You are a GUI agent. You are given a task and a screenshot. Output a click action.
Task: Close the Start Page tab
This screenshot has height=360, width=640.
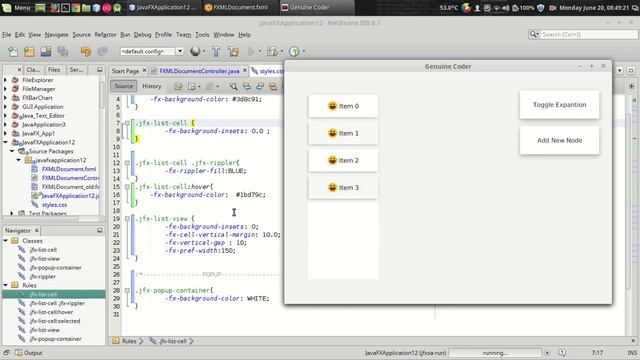coord(144,71)
